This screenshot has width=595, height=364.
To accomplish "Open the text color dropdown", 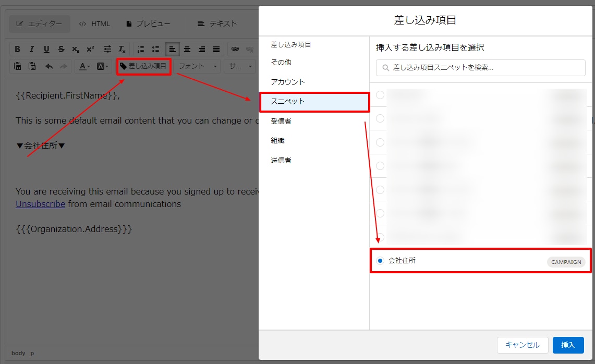I will point(84,66).
